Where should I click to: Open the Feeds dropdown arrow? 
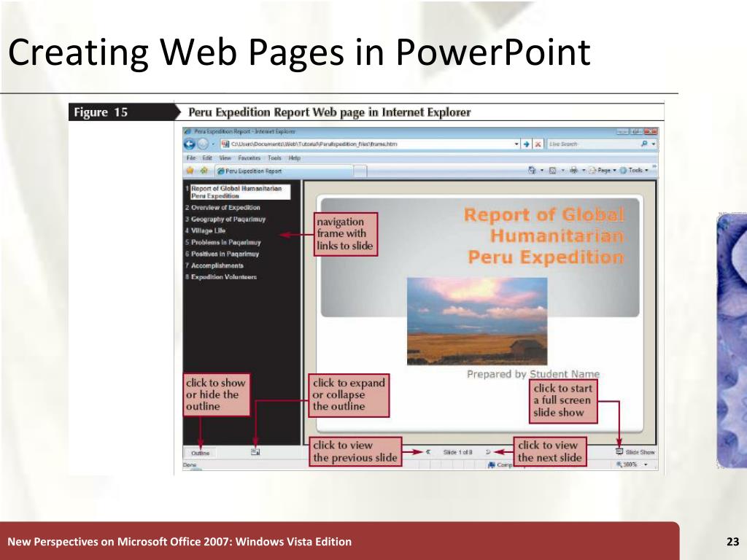562,171
